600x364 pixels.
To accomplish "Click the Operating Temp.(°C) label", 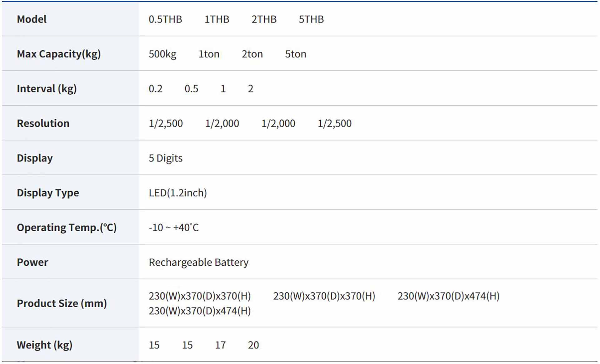I will [67, 227].
